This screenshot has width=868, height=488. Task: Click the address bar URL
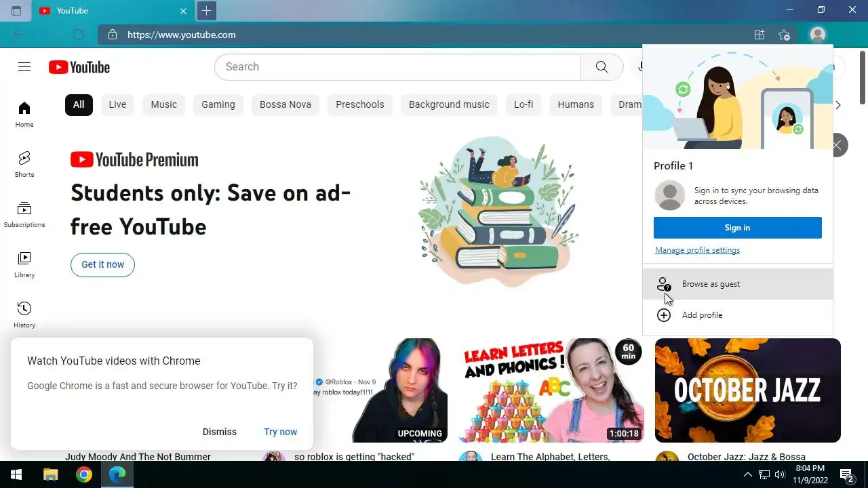182,35
